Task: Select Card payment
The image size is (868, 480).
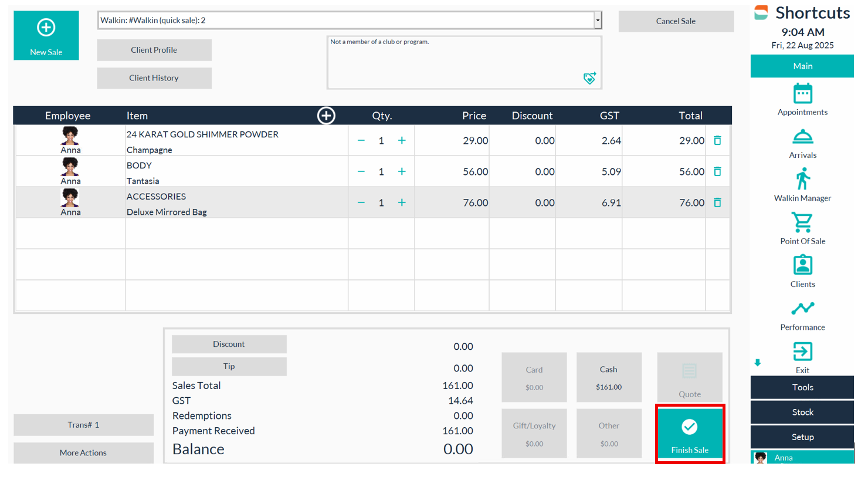Action: click(534, 377)
